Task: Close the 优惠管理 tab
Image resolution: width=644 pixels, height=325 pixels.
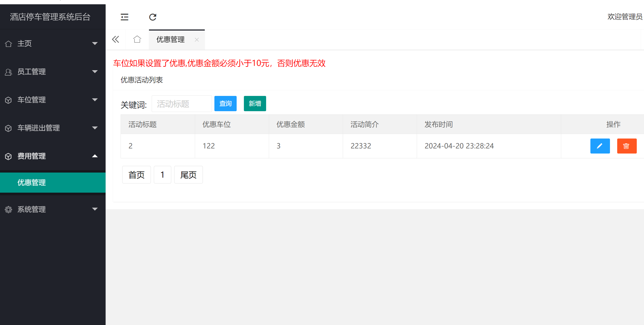Action: 197,39
